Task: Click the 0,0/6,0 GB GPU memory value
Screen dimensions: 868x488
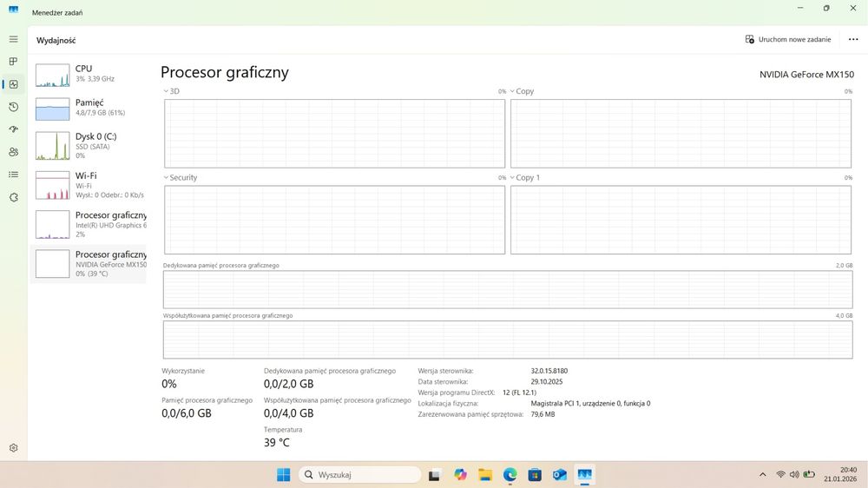Action: (187, 413)
